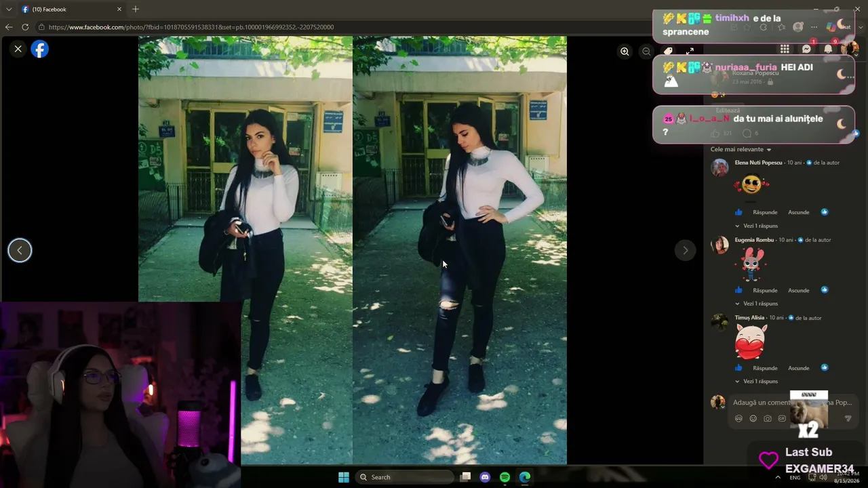This screenshot has height=488, width=868.
Task: Open the browser tab list dropdown
Action: tap(9, 9)
